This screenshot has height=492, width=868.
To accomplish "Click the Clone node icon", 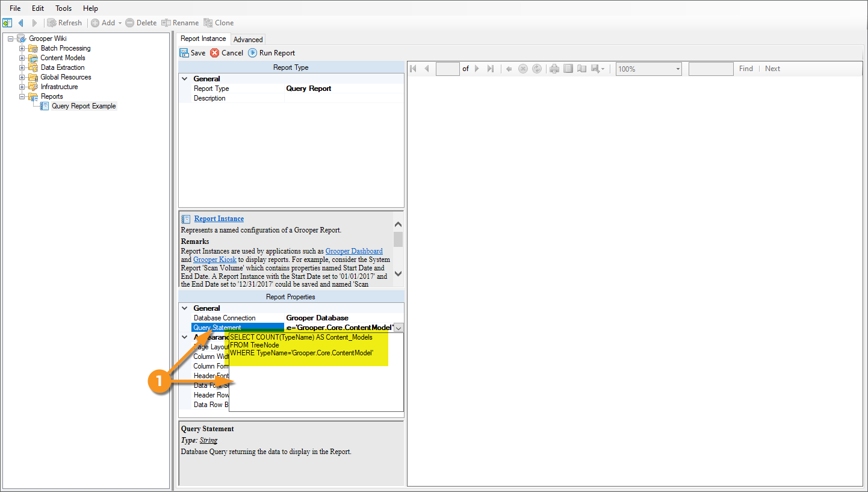I will [208, 23].
